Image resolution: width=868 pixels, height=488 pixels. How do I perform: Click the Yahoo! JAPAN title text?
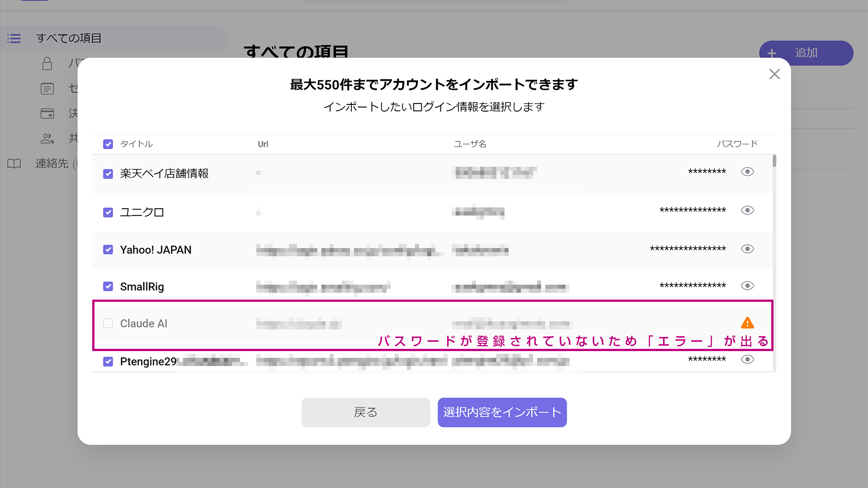click(x=156, y=250)
